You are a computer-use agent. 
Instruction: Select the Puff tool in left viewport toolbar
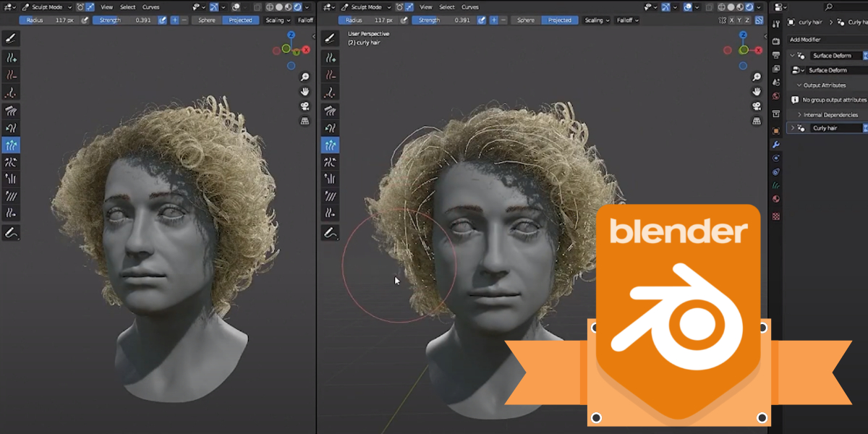pyautogui.click(x=12, y=179)
